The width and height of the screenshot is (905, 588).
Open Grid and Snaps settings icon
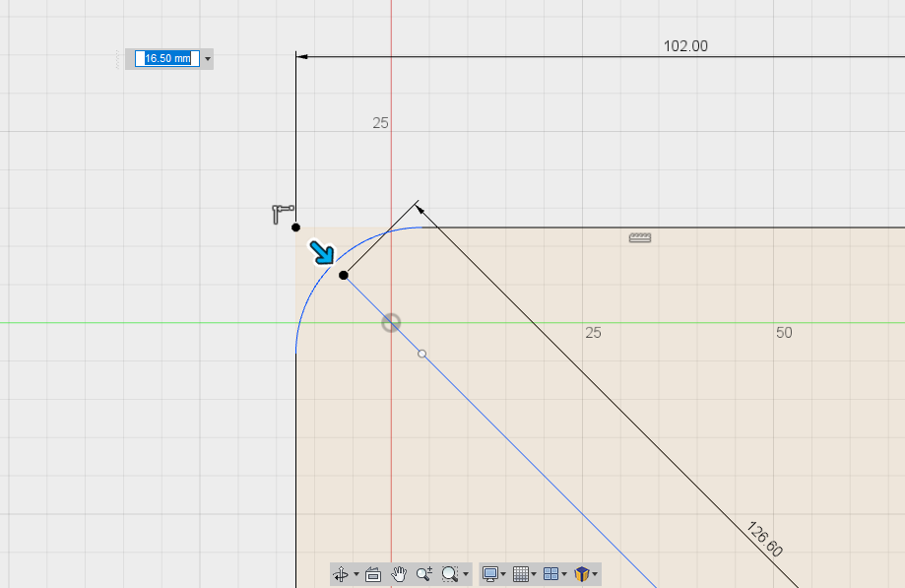coord(521,574)
